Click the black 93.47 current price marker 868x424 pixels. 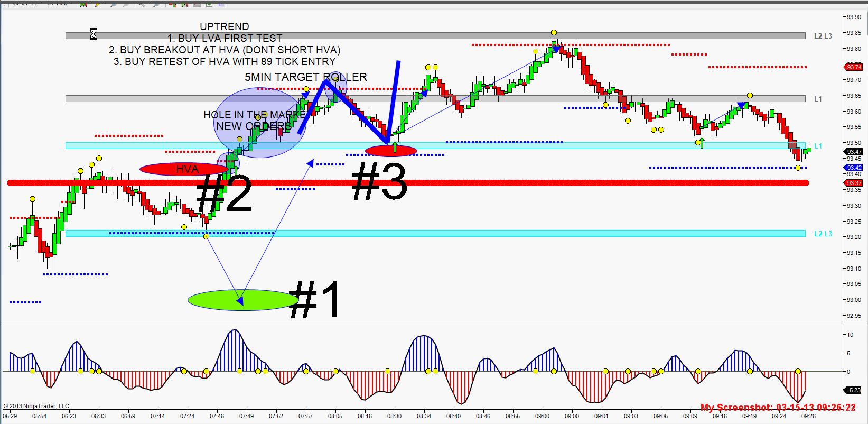[854, 152]
